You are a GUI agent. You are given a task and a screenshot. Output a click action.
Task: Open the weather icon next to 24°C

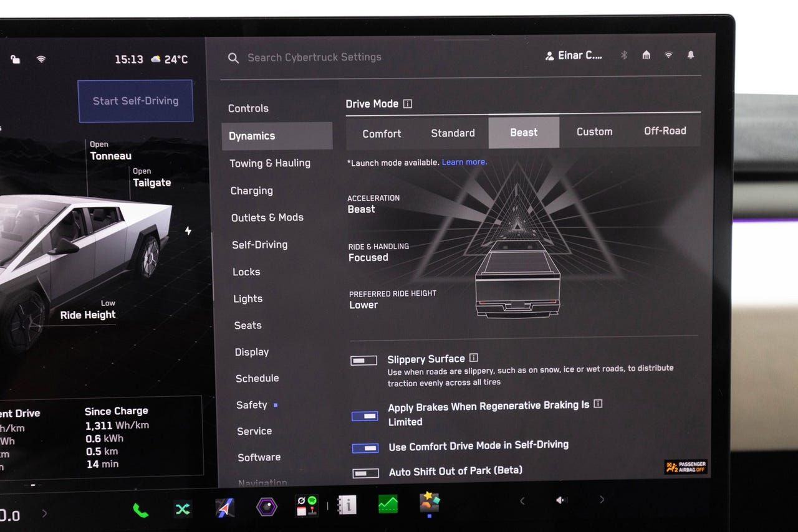pos(155,59)
